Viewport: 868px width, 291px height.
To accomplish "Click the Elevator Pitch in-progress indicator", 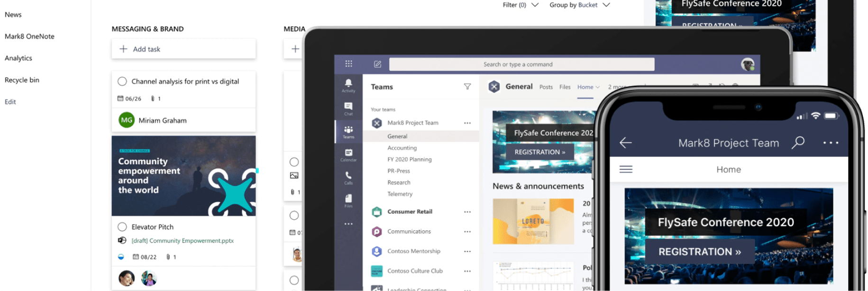I will tap(121, 257).
